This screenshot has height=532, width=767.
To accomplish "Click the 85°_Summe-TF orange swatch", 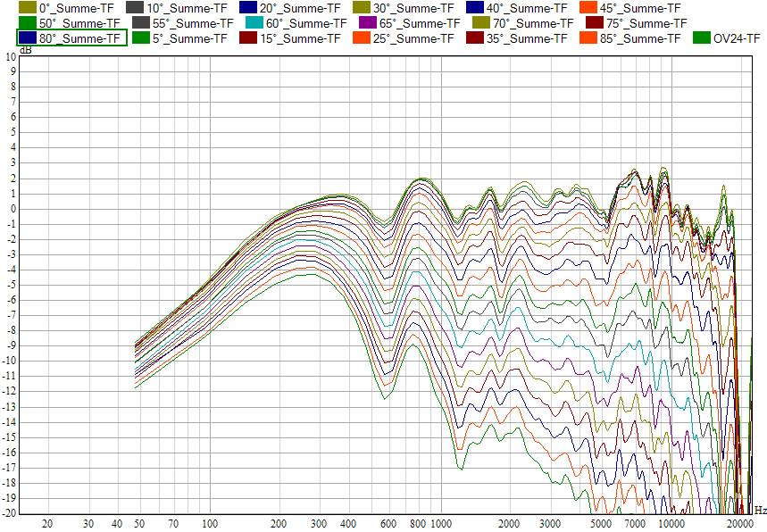I will pyautogui.click(x=588, y=38).
